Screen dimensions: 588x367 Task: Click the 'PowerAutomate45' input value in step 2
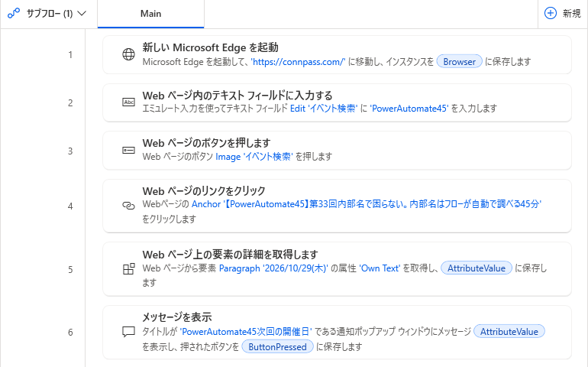pos(409,109)
